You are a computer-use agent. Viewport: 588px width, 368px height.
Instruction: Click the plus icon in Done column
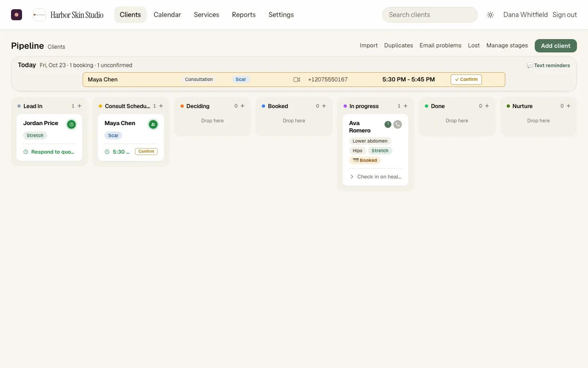pos(487,106)
